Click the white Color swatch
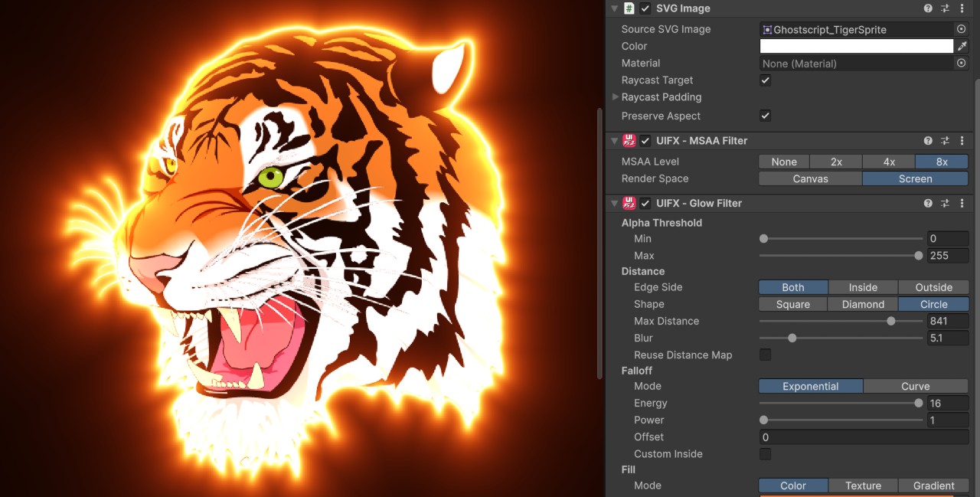The height and width of the screenshot is (497, 980). tap(856, 46)
